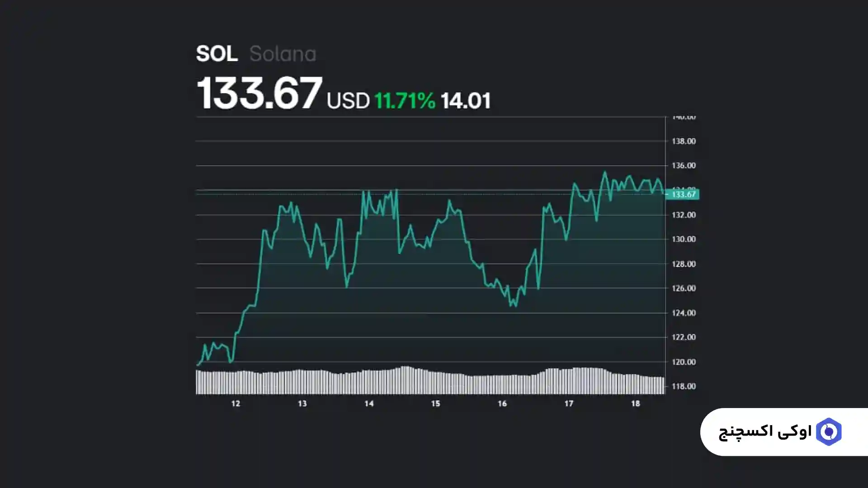868x488 pixels.
Task: Click the SOL ticker symbol
Action: pyautogui.click(x=217, y=54)
